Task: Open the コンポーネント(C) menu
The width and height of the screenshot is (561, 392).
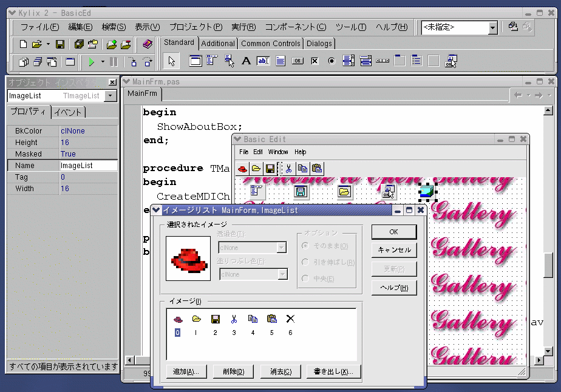Action: point(296,27)
